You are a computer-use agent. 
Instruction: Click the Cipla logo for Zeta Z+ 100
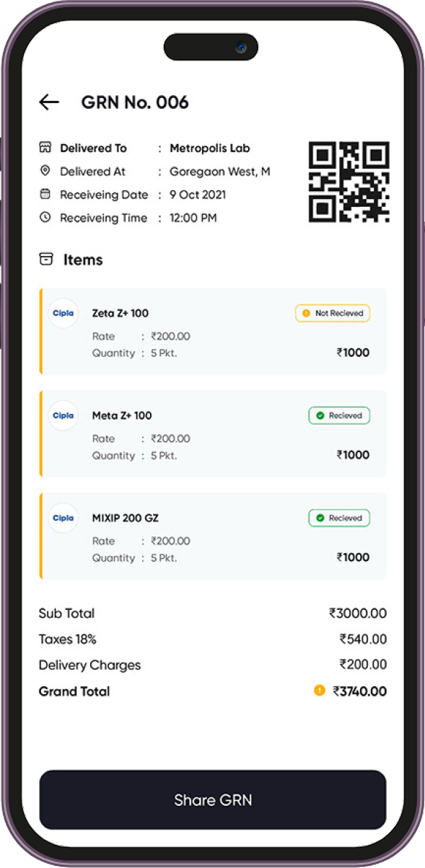[63, 314]
